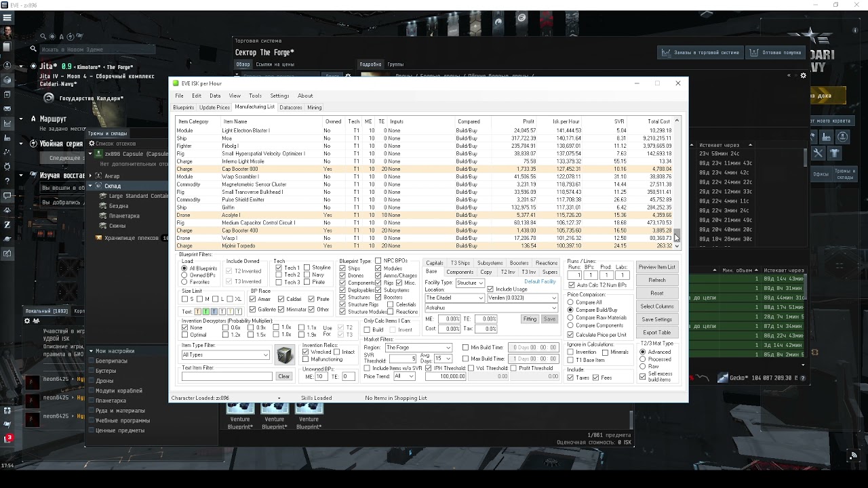
Task: Enable the Storyline checkbox
Action: pyautogui.click(x=307, y=268)
